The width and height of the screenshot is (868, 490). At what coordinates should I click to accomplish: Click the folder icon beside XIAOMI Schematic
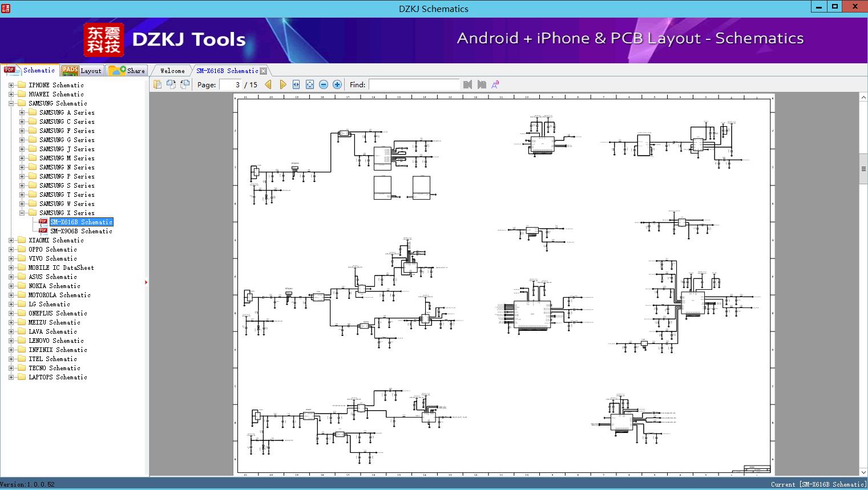point(22,240)
